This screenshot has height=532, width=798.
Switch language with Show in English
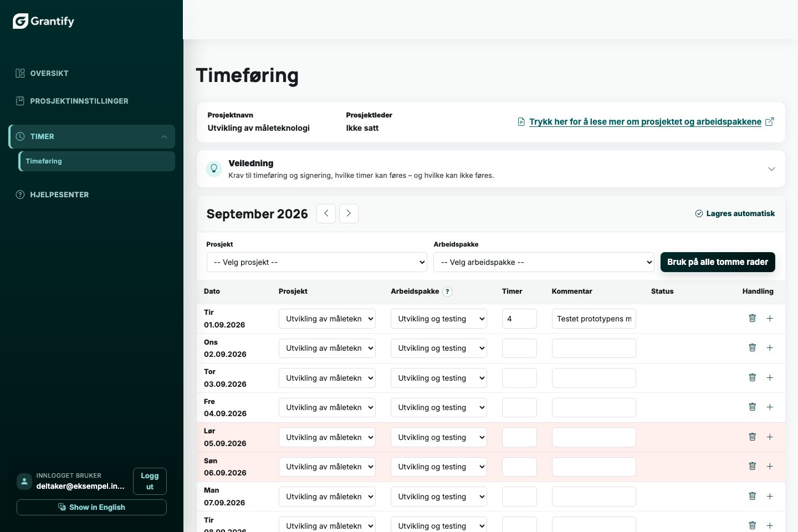pyautogui.click(x=91, y=507)
